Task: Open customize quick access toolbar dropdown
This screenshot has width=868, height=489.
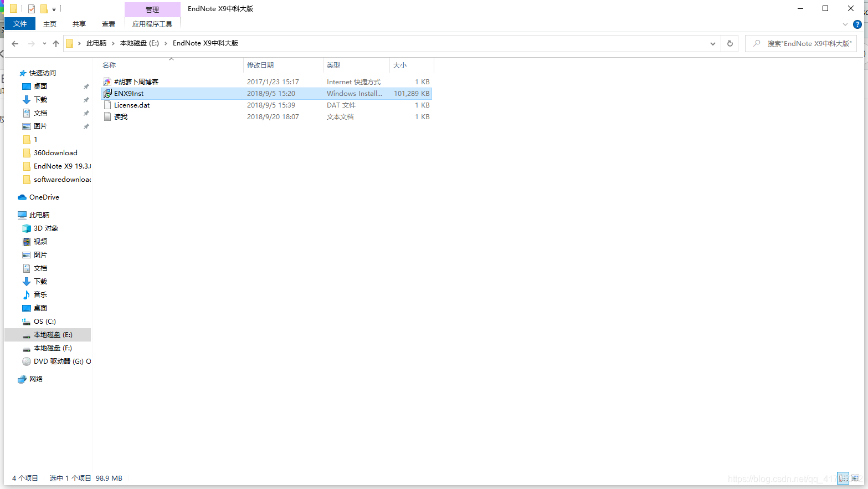Action: tap(54, 9)
